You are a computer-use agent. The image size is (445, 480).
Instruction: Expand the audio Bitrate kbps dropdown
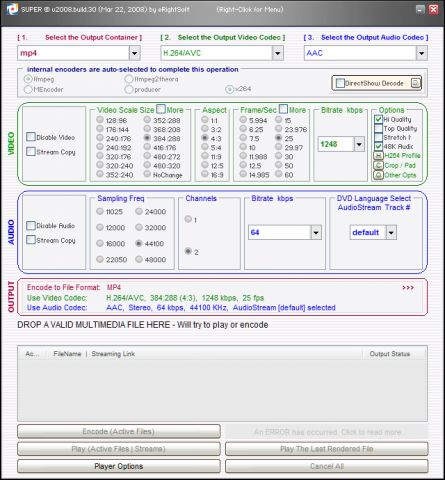316,232
